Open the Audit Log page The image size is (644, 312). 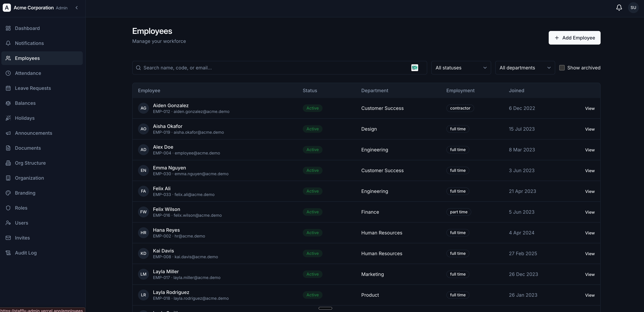click(42, 253)
